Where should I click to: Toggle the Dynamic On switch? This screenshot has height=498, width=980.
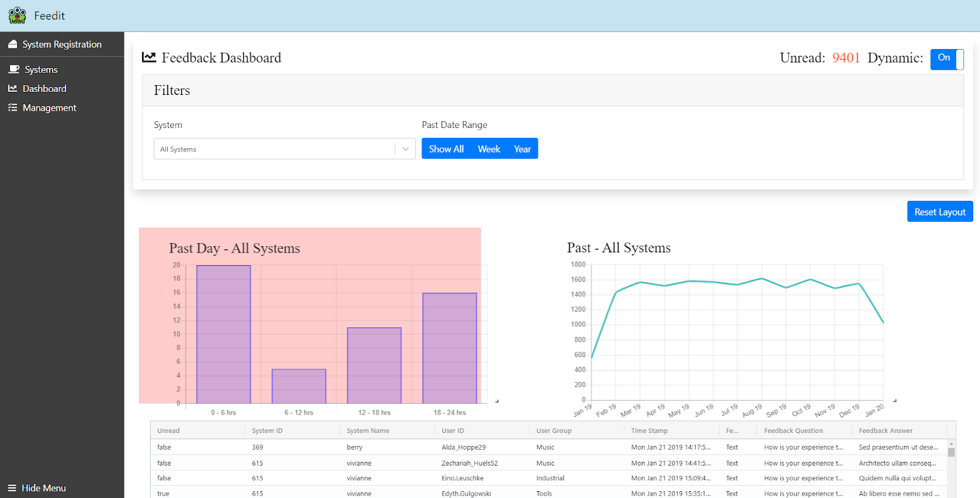point(947,59)
